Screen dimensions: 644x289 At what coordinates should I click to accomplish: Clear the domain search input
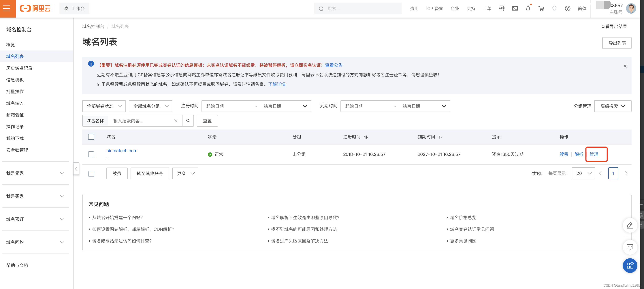tap(176, 121)
